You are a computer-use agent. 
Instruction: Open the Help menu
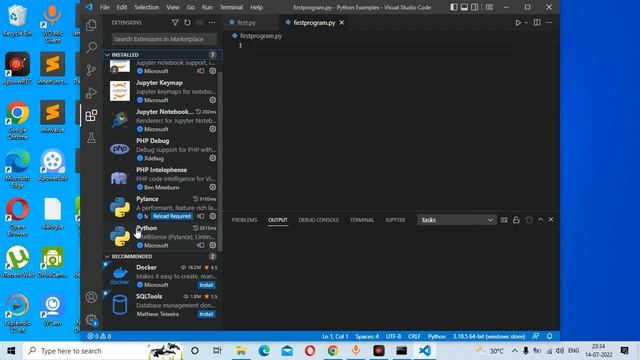(256, 7)
